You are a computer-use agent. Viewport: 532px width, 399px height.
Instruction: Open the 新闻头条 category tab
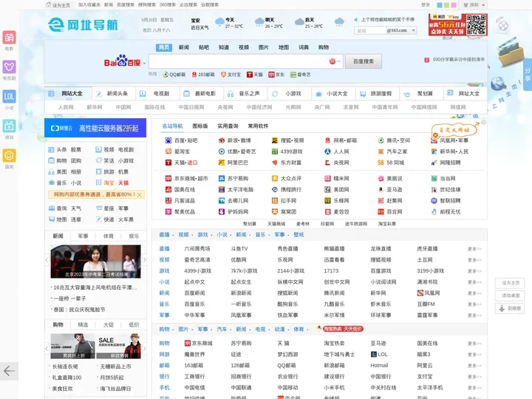pyautogui.click(x=114, y=94)
